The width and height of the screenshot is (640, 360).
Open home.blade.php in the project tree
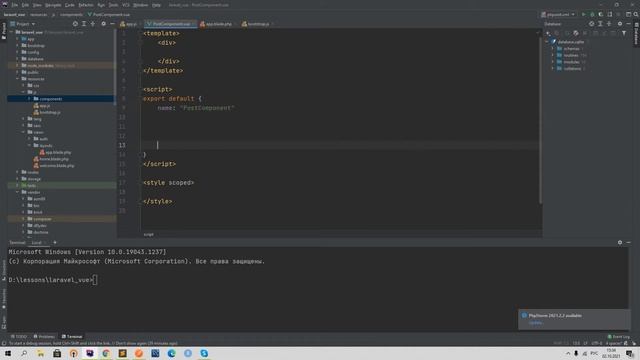[x=54, y=159]
